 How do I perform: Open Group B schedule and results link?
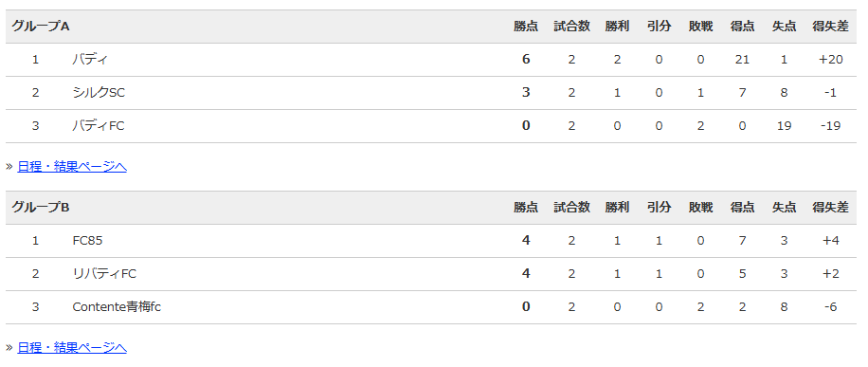click(x=72, y=348)
